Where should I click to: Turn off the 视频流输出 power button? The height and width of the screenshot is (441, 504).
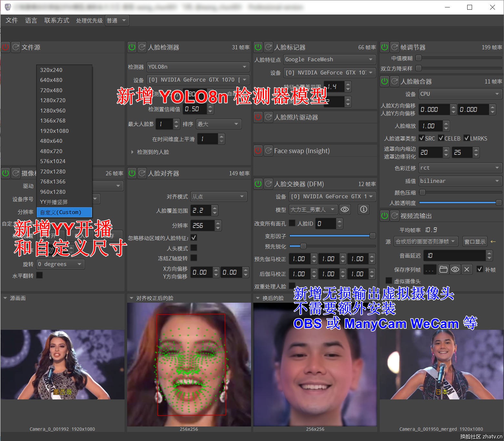pyautogui.click(x=385, y=216)
